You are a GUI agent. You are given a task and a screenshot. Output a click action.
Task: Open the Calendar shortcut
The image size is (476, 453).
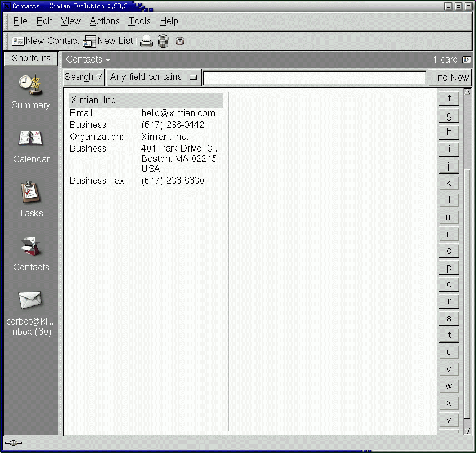click(x=31, y=145)
